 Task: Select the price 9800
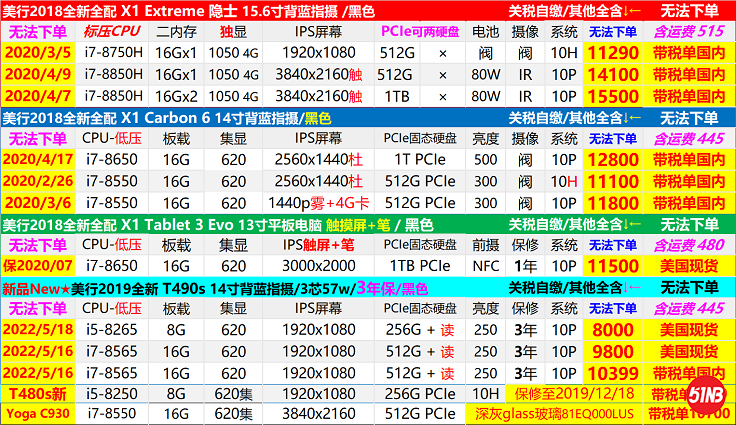coord(613,351)
